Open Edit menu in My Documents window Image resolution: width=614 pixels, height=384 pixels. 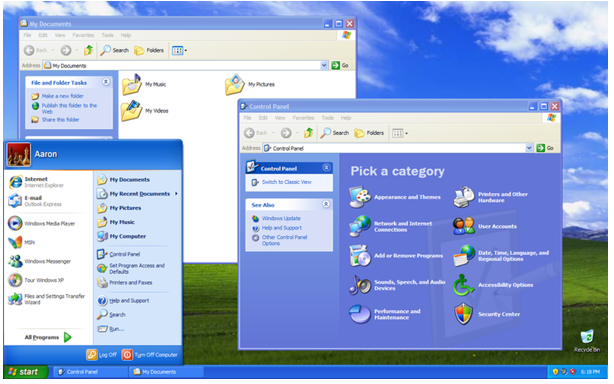pyautogui.click(x=43, y=35)
